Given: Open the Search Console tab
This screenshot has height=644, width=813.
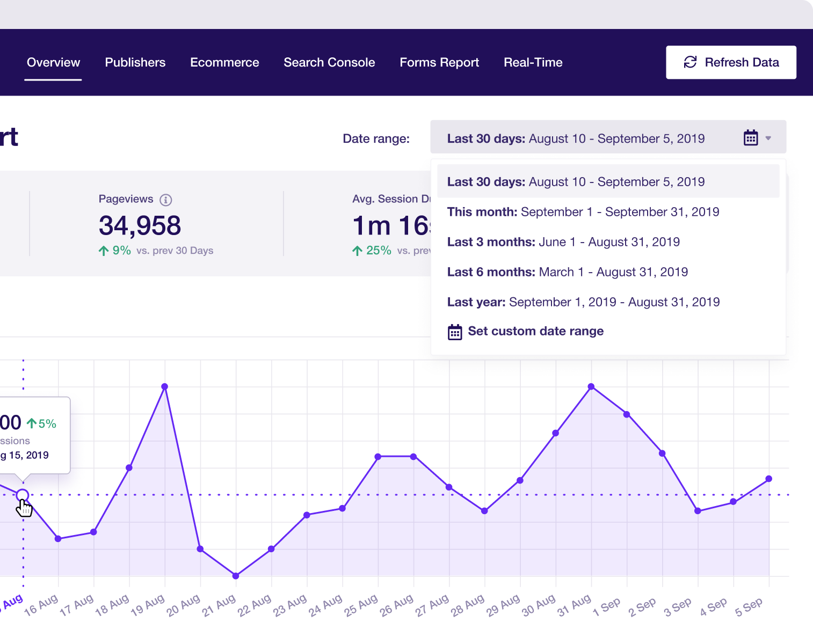Looking at the screenshot, I should click(329, 62).
